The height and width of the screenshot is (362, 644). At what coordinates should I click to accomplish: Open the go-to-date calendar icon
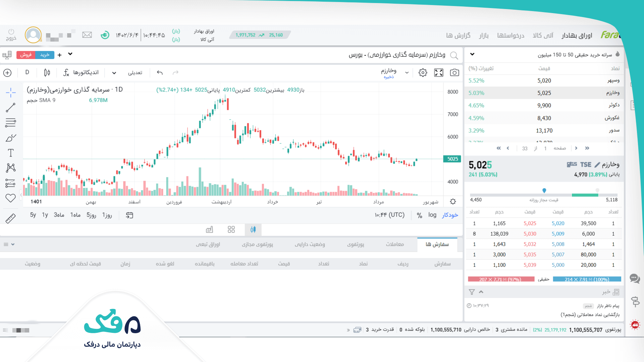(129, 215)
